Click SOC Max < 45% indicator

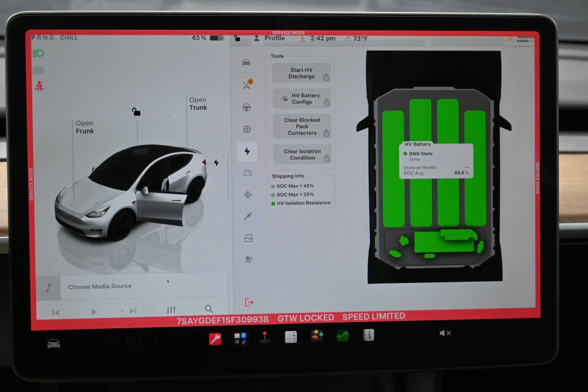coord(292,186)
